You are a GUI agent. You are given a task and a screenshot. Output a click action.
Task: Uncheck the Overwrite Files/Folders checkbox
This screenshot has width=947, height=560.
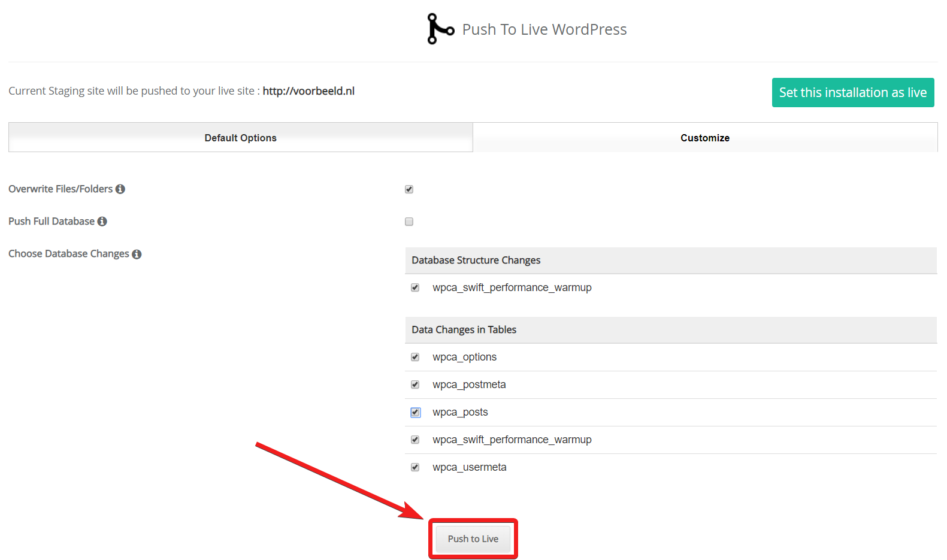pos(409,189)
